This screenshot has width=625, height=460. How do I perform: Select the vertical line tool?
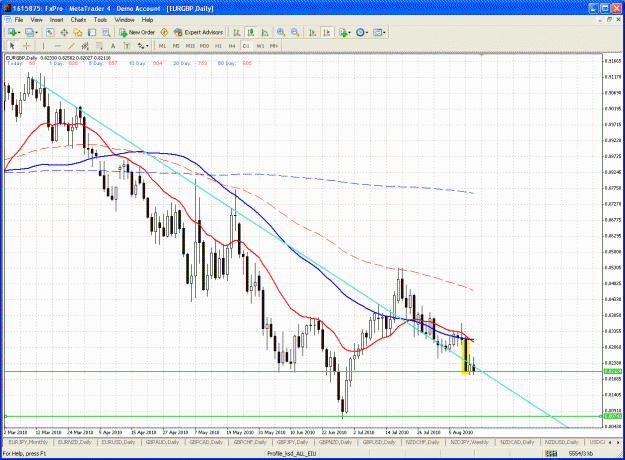tap(43, 46)
